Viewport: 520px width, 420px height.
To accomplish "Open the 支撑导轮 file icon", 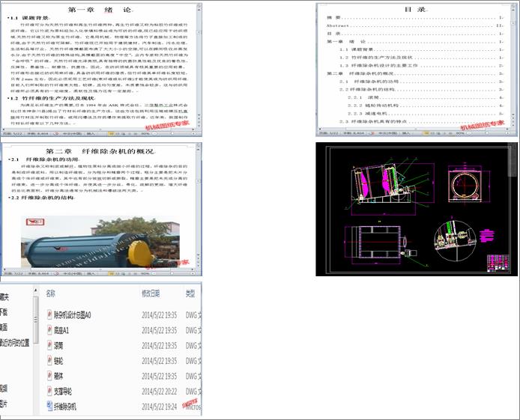I will click(49, 391).
